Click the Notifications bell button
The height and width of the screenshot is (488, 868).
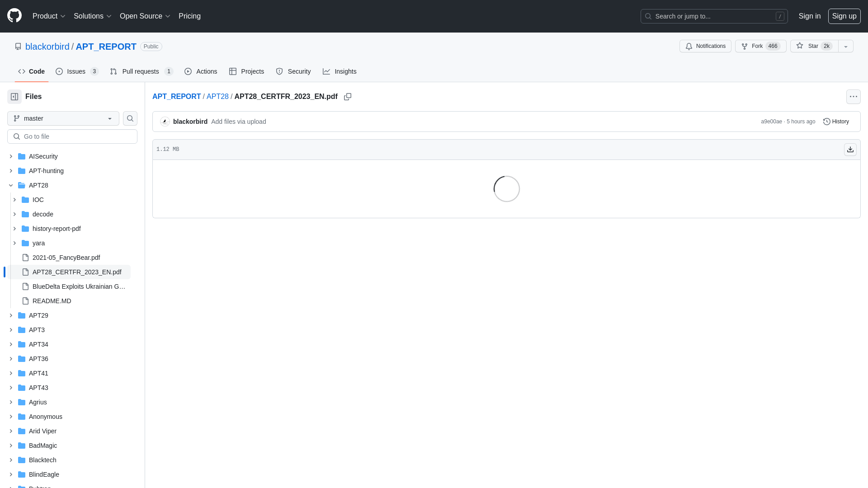point(705,46)
